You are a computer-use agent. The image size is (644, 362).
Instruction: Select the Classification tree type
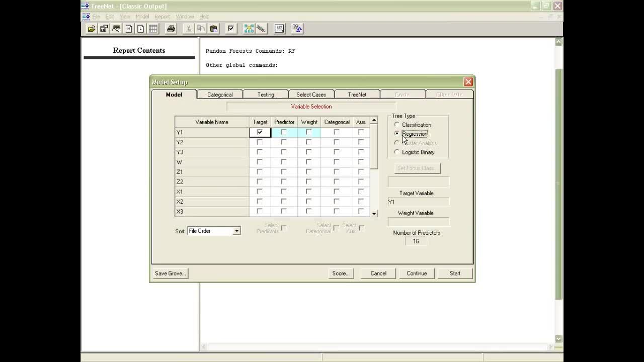pos(397,125)
